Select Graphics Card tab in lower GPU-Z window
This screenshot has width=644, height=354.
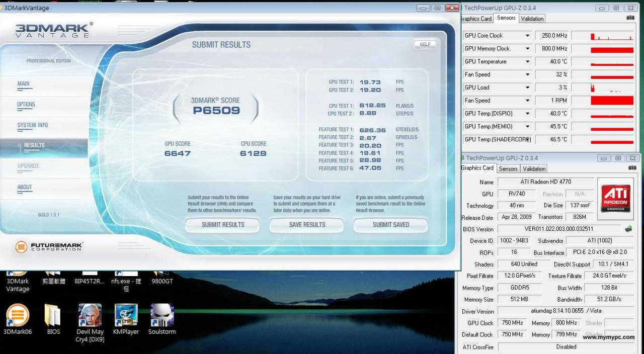pos(478,168)
